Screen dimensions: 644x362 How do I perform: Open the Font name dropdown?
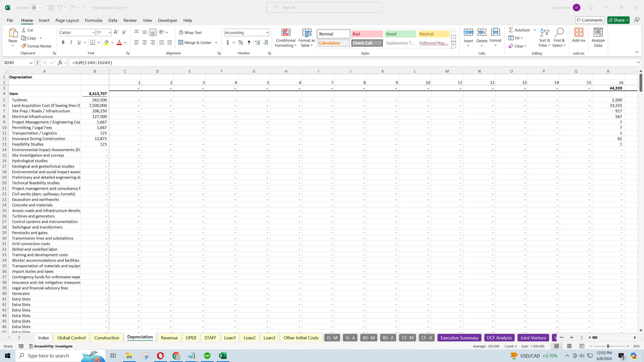(93, 32)
